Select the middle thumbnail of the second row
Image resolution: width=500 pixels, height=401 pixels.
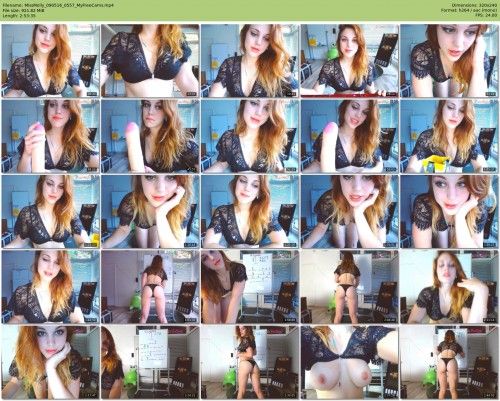250,136
